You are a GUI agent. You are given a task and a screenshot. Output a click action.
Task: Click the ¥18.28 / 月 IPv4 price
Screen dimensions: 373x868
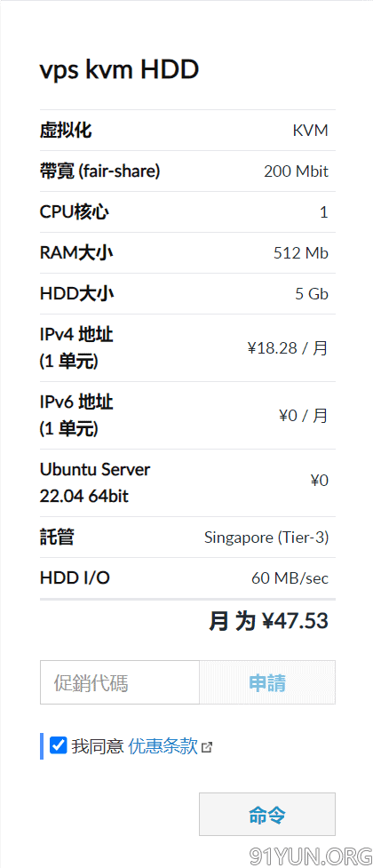coord(288,348)
